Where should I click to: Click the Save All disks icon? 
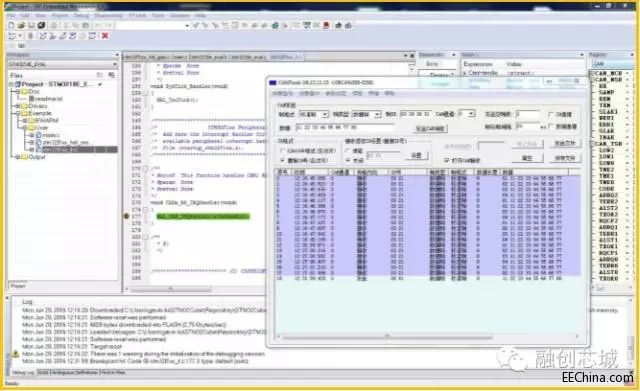tap(41, 25)
